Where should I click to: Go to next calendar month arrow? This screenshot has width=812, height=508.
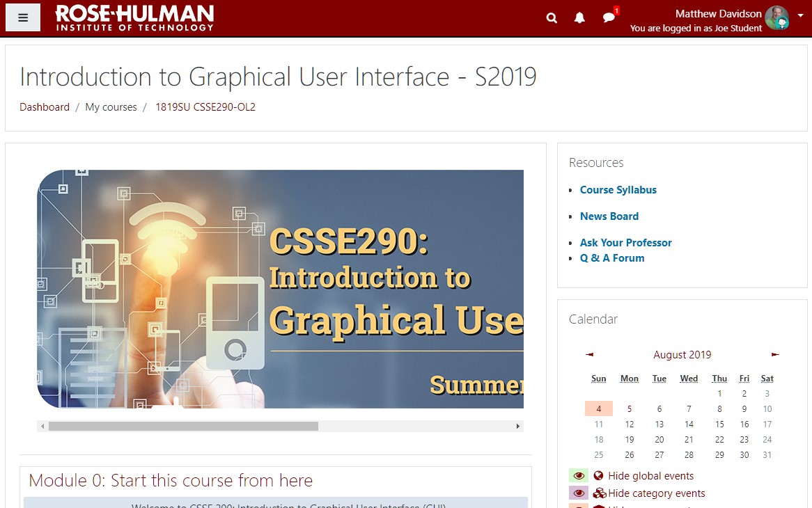coord(774,354)
